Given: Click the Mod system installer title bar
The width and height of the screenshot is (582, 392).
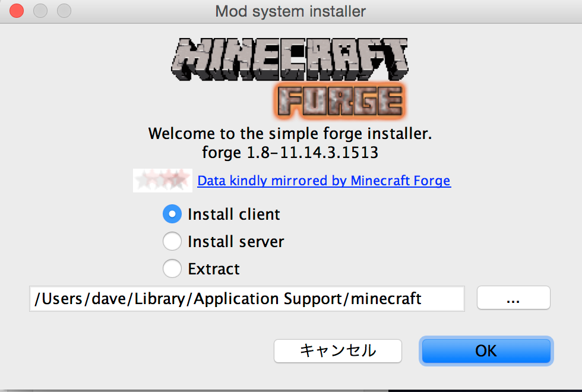Looking at the screenshot, I should click(290, 10).
